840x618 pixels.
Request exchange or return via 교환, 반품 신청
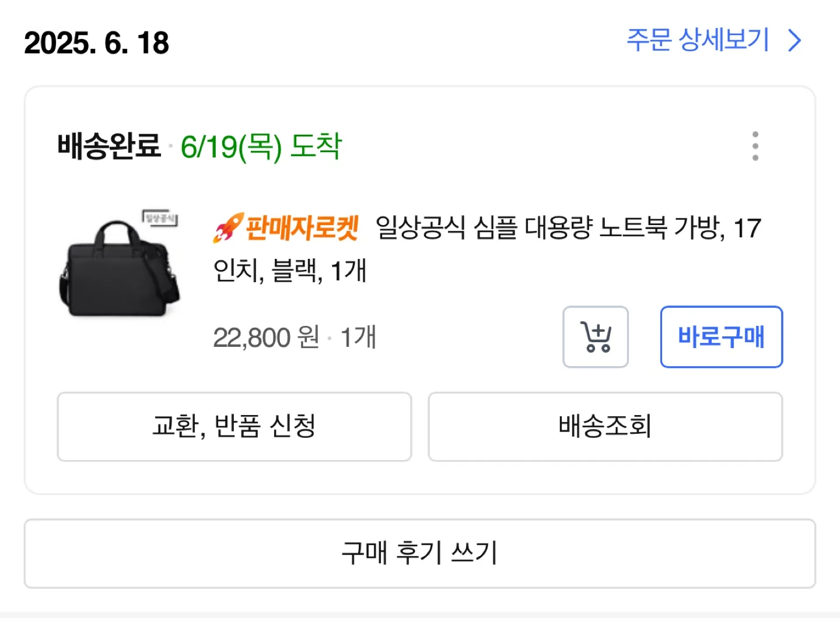(234, 426)
